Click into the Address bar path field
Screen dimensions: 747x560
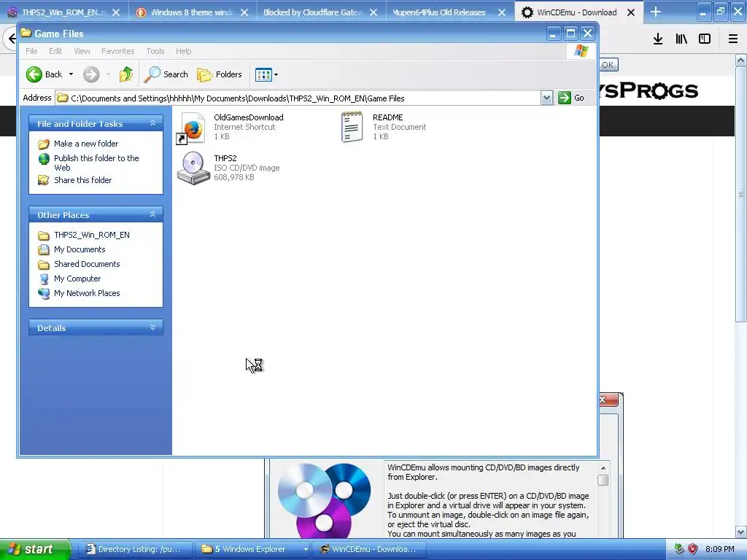click(x=298, y=98)
